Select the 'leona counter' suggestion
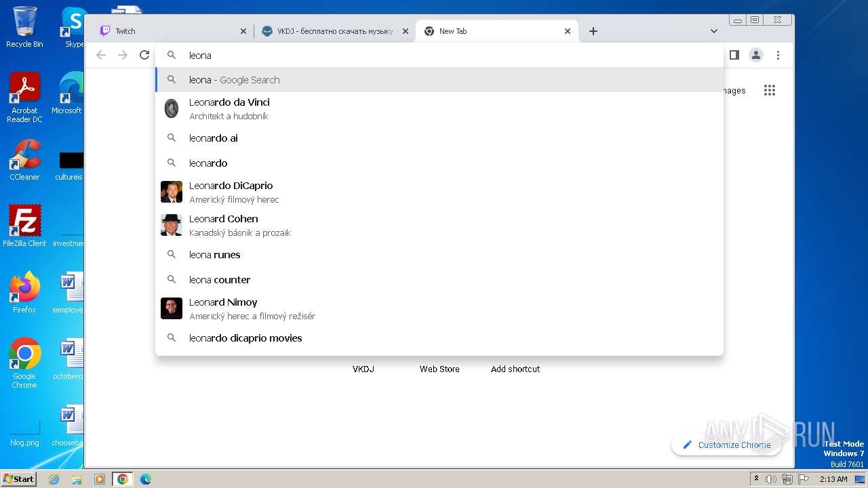 click(x=439, y=280)
